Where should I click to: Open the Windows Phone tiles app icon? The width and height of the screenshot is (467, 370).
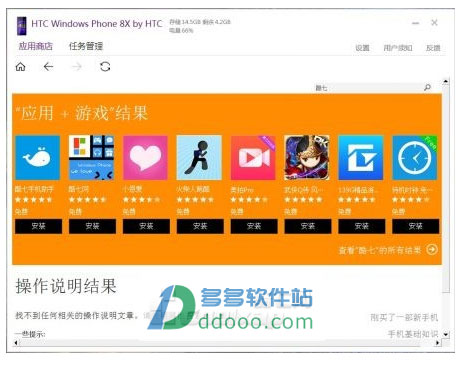coord(91,157)
